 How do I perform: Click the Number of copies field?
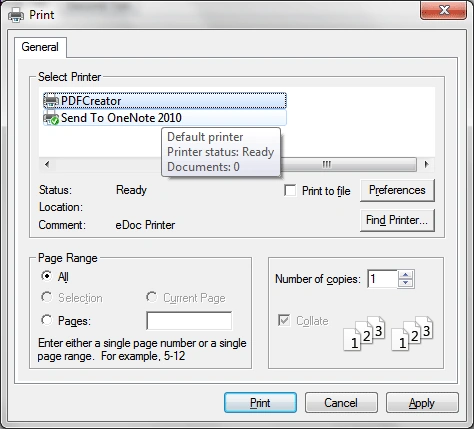point(382,279)
